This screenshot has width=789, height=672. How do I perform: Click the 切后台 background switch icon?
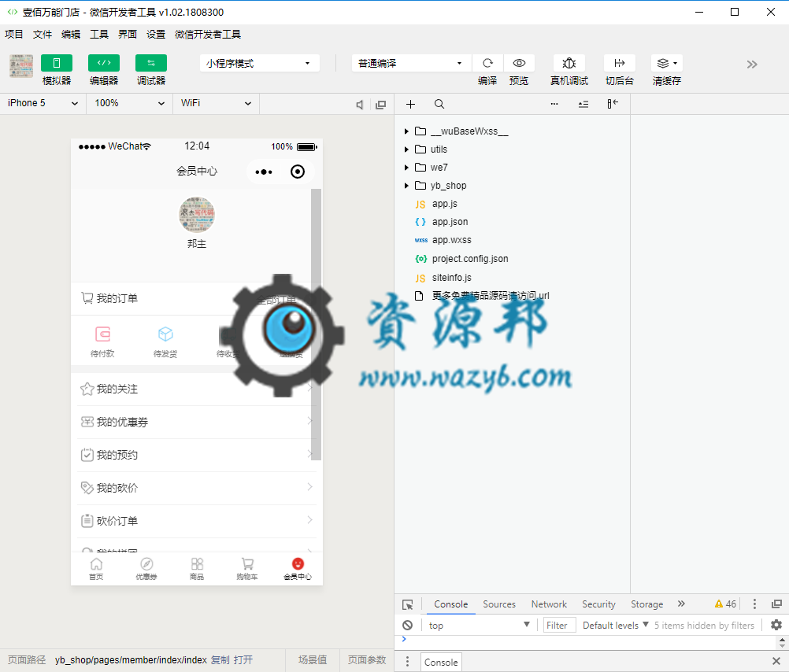(x=620, y=64)
